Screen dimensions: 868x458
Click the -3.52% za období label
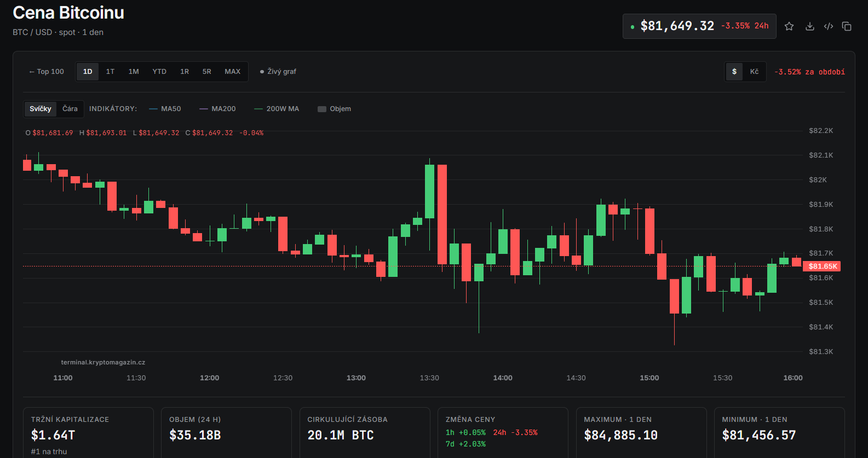point(809,72)
